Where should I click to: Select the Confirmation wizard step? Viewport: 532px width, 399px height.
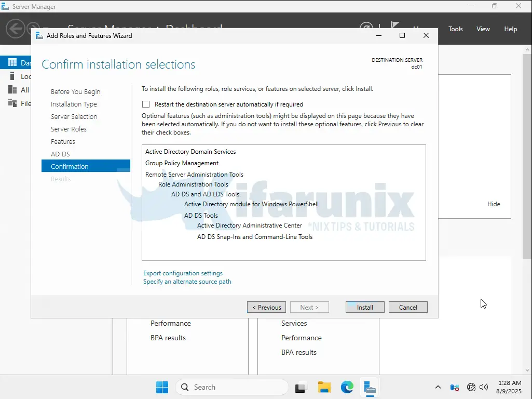pyautogui.click(x=86, y=166)
